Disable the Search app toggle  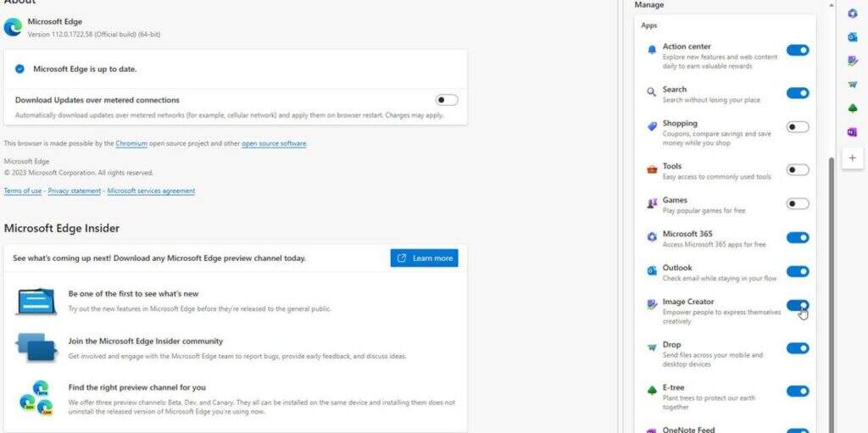(x=798, y=93)
